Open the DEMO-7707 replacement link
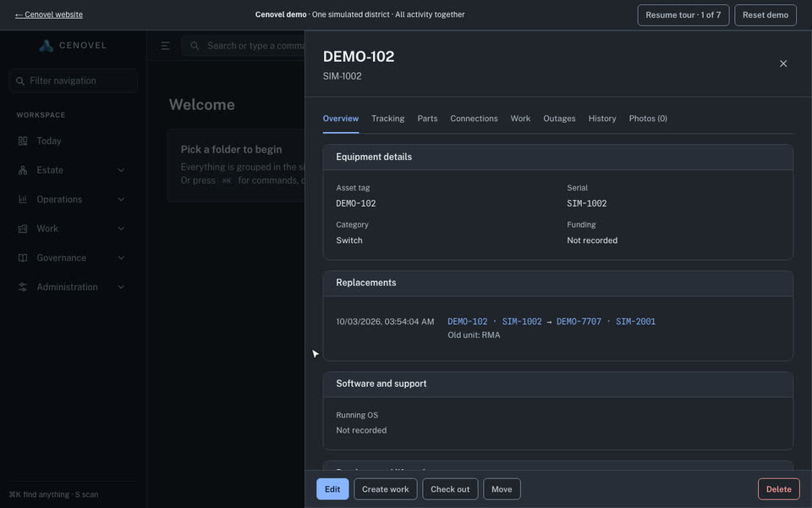Viewport: 812px width, 508px height. [x=579, y=322]
